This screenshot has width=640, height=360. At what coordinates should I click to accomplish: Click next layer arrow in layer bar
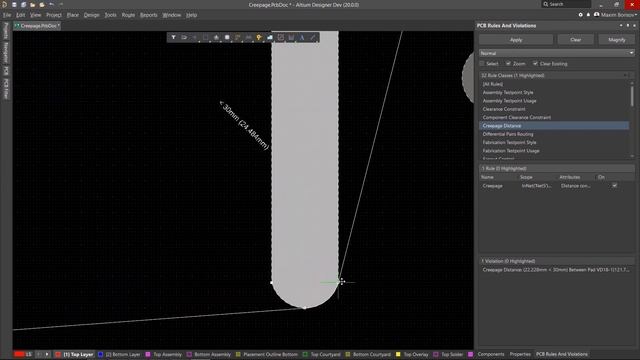point(47,354)
